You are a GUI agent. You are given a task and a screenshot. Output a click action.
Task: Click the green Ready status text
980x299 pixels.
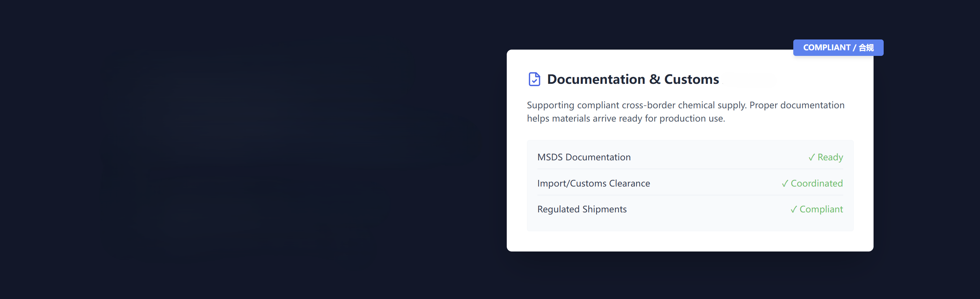(830, 157)
